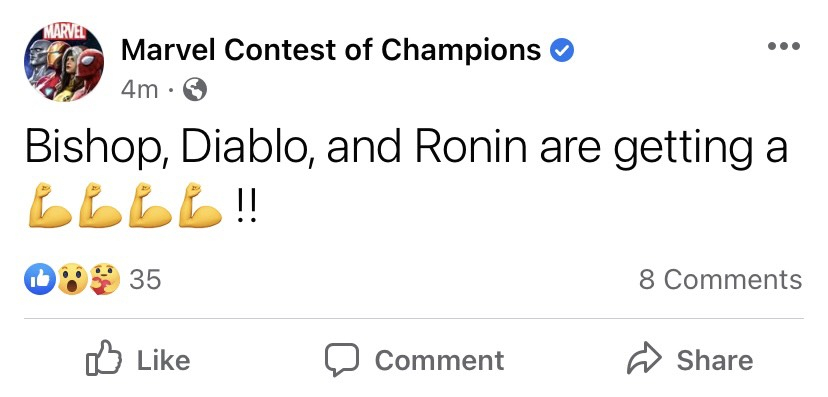Click the care hug reaction icon
The height and width of the screenshot is (397, 828).
click(x=105, y=279)
